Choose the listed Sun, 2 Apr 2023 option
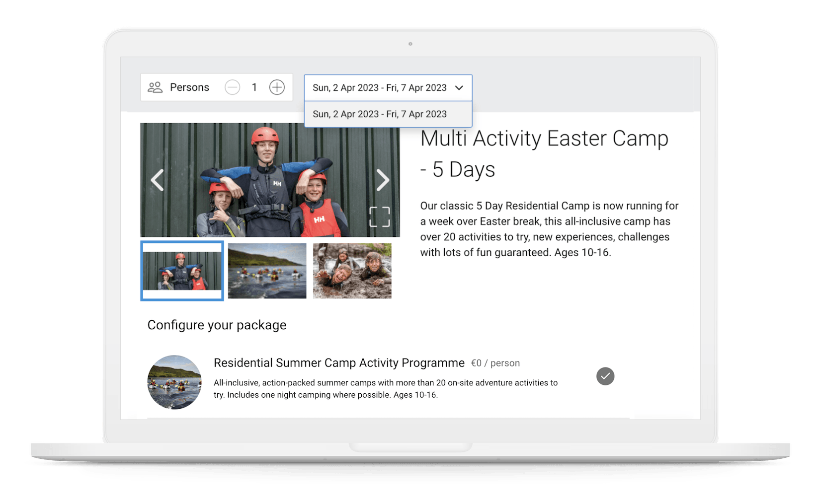 [x=388, y=114]
